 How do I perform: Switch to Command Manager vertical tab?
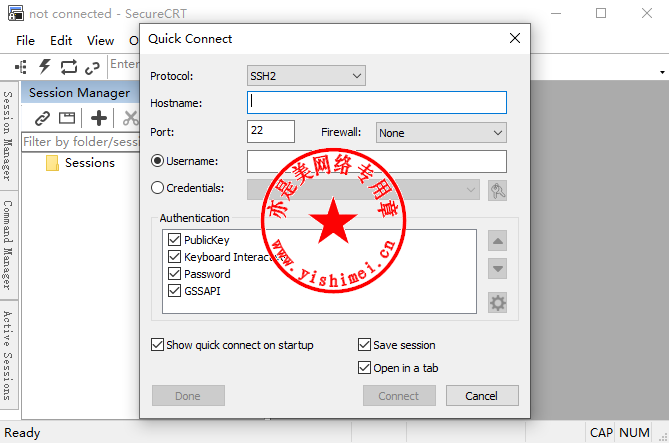pos(8,245)
